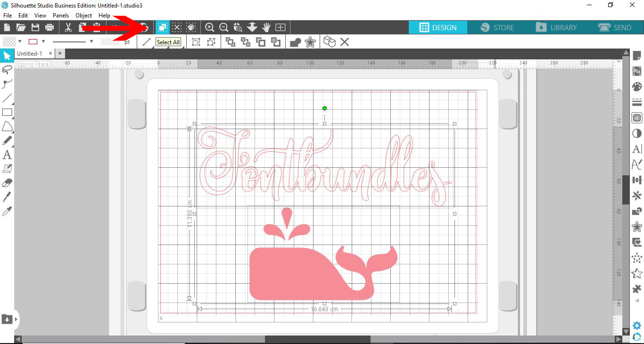Switch to the LIBRARY tab
644x344 pixels.
point(556,27)
